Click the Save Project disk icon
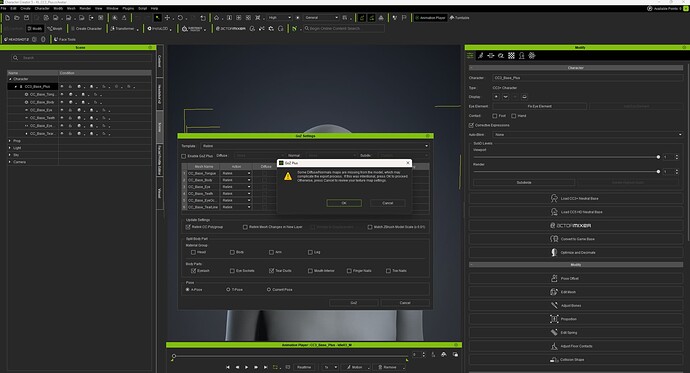 click(26, 18)
